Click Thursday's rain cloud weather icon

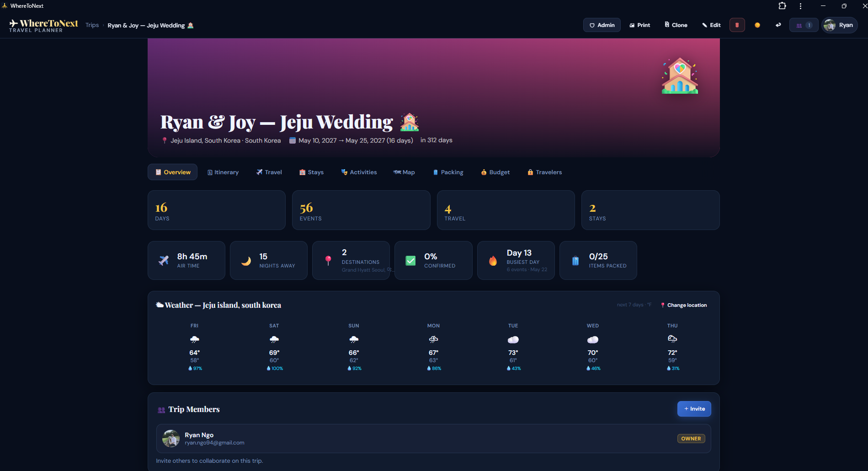pyautogui.click(x=672, y=339)
